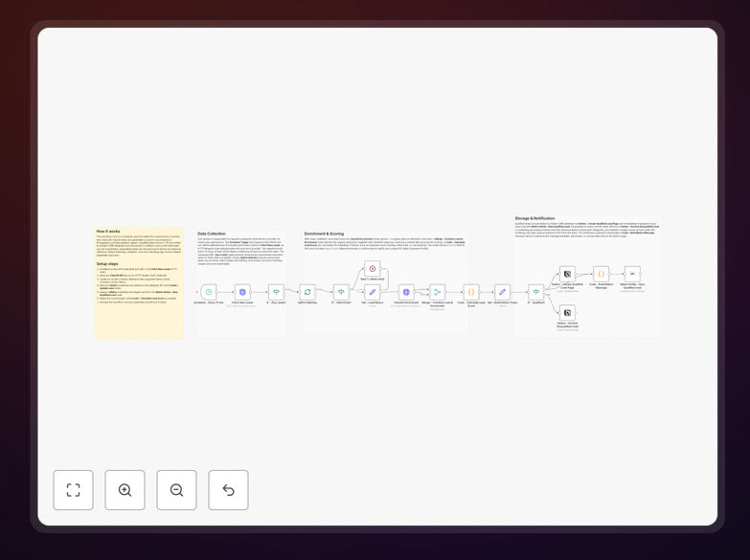Zoom out of the workflow canvas
Image resolution: width=750 pixels, height=560 pixels.
coord(176,490)
